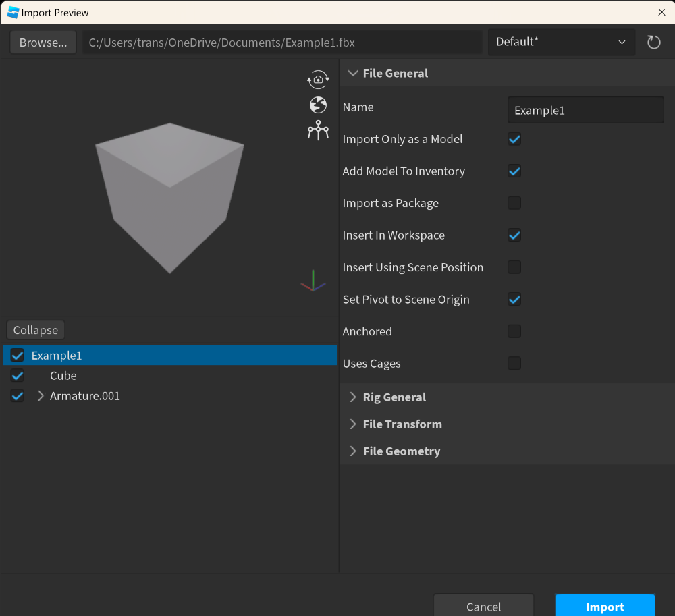675x616 pixels.
Task: Select the Cube tree item
Action: click(63, 376)
